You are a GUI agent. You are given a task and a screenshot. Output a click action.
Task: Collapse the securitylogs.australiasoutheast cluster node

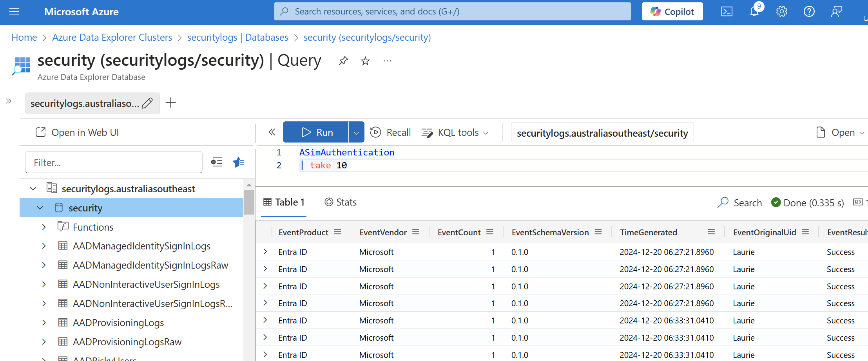point(33,189)
